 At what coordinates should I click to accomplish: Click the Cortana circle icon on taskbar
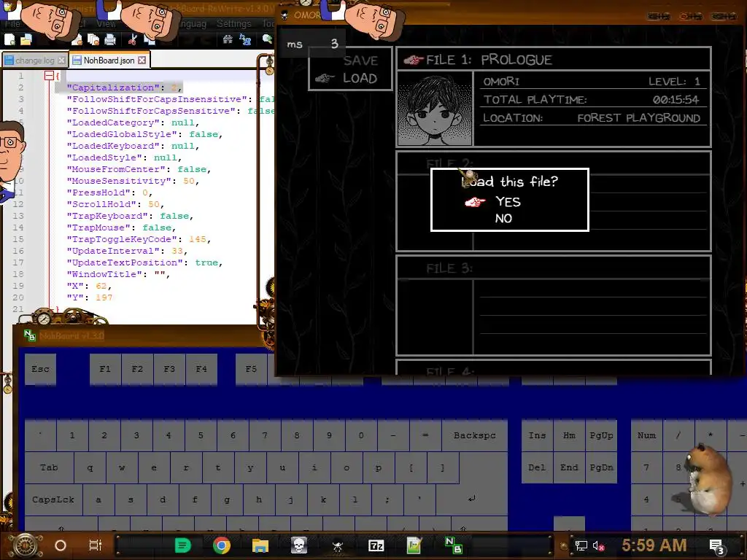[x=61, y=545]
